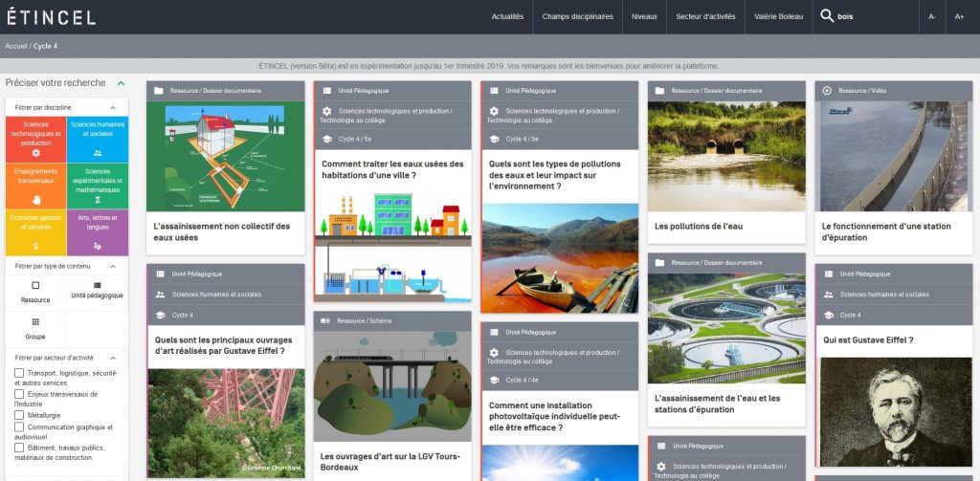This screenshot has width=980, height=481.
Task: Collapse the Filtrer par discipline section
Action: 112,107
